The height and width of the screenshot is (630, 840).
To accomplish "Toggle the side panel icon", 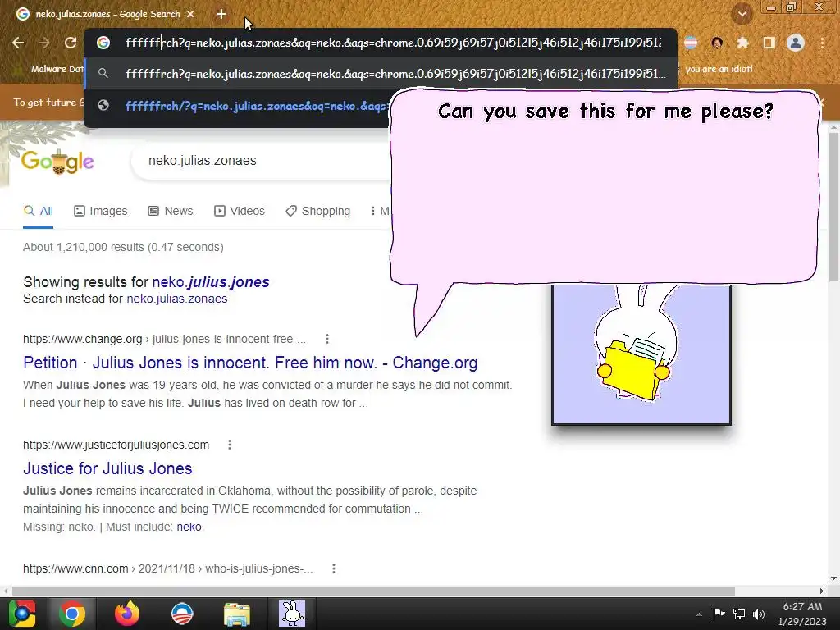I will [x=769, y=43].
